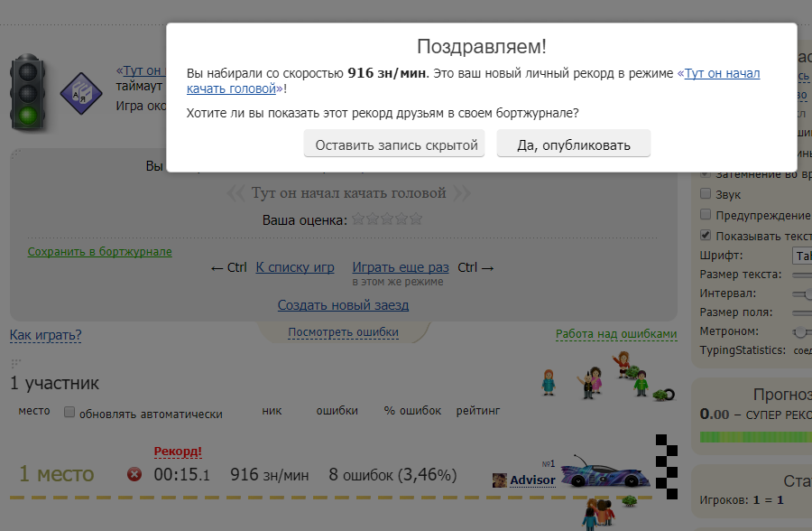The height and width of the screenshot is (531, 812).
Task: Click the "916 зн/мин" result value
Action: tap(269, 474)
